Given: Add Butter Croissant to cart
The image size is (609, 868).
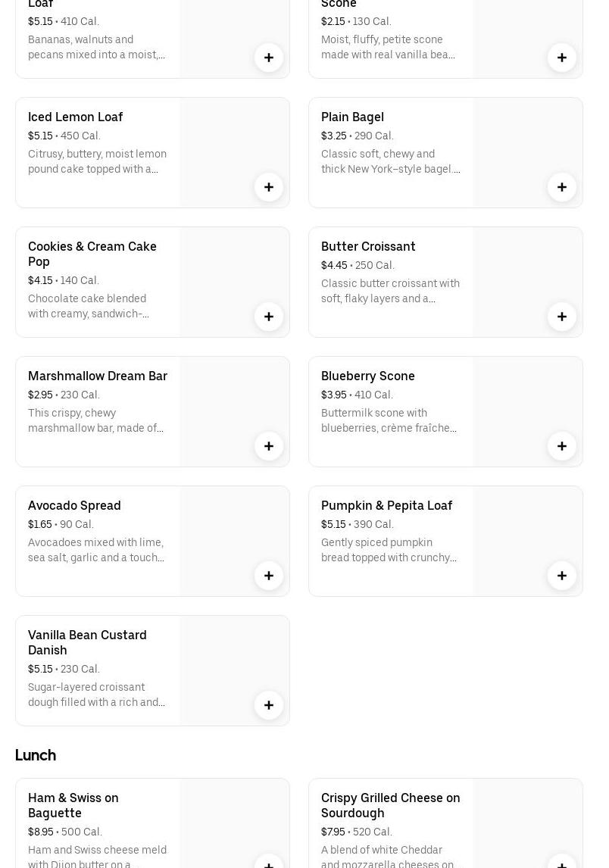Looking at the screenshot, I should coord(562,317).
